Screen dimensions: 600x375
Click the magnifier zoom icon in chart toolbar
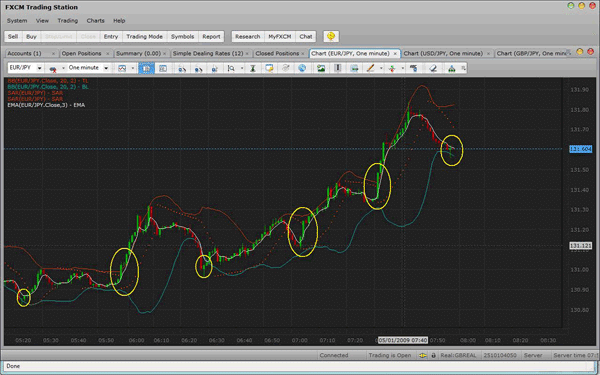[231, 68]
